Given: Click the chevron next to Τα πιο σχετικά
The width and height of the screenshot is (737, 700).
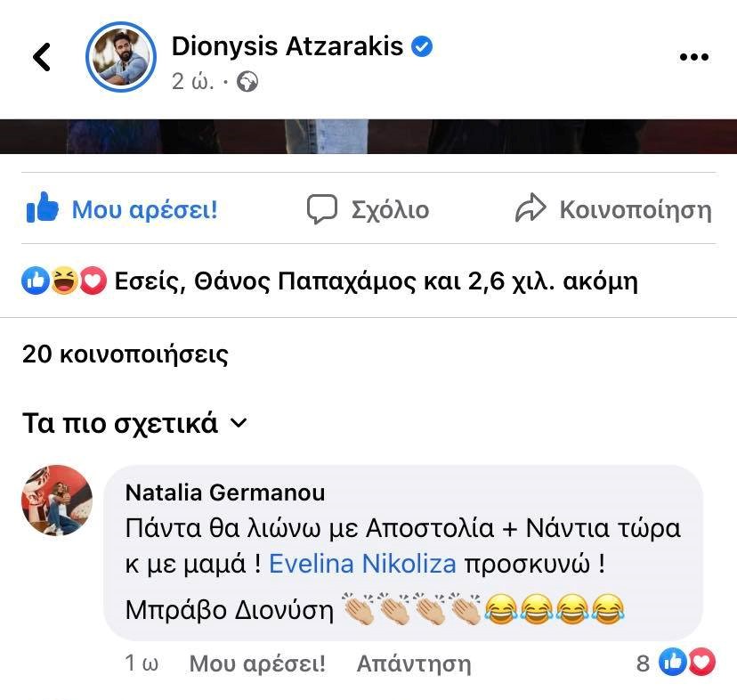Looking at the screenshot, I should point(239,423).
